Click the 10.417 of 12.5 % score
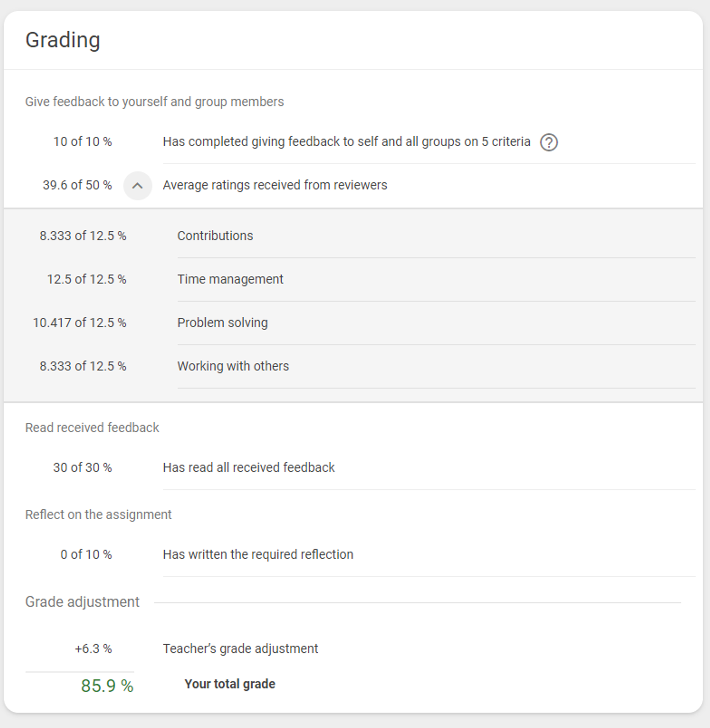 pos(80,323)
